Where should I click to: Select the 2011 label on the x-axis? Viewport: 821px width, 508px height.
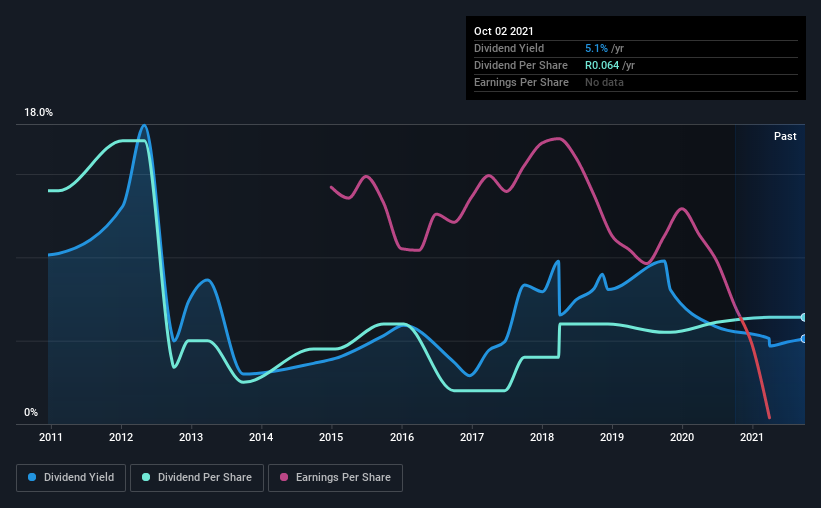[x=51, y=437]
